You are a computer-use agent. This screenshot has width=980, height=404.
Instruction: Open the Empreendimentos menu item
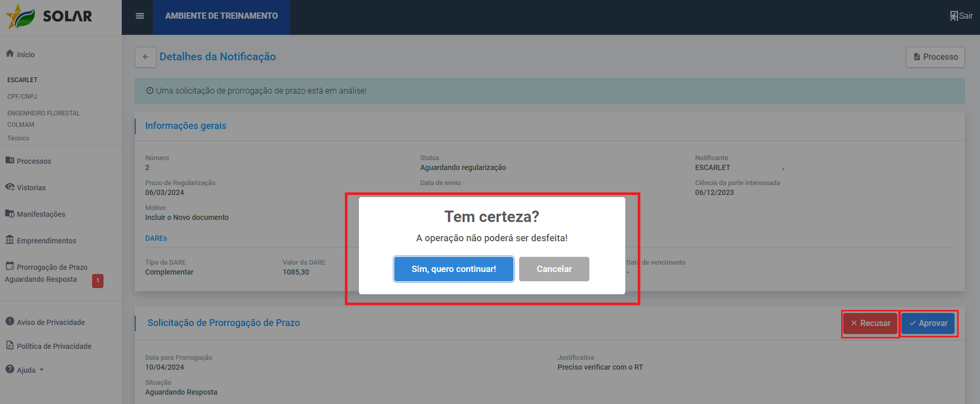[x=46, y=241]
